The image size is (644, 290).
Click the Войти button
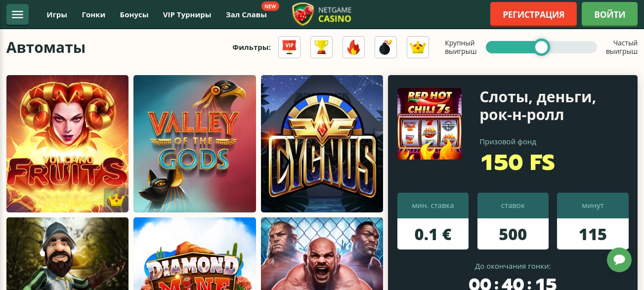[x=609, y=14]
